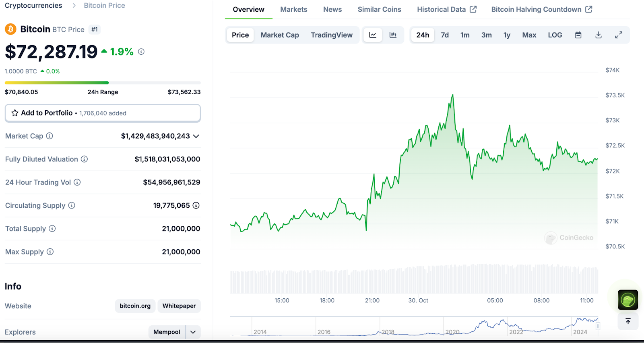The width and height of the screenshot is (644, 343).
Task: Open Total Supply info icon
Action: (52, 229)
